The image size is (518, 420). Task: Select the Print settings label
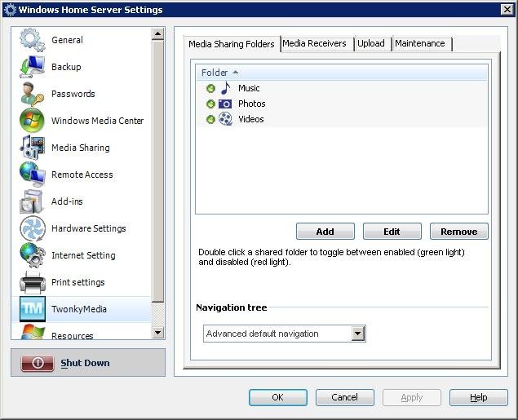tap(78, 282)
